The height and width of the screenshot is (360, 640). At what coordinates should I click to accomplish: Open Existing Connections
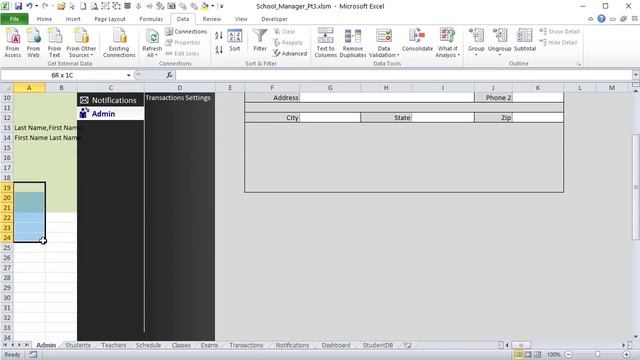(x=119, y=42)
